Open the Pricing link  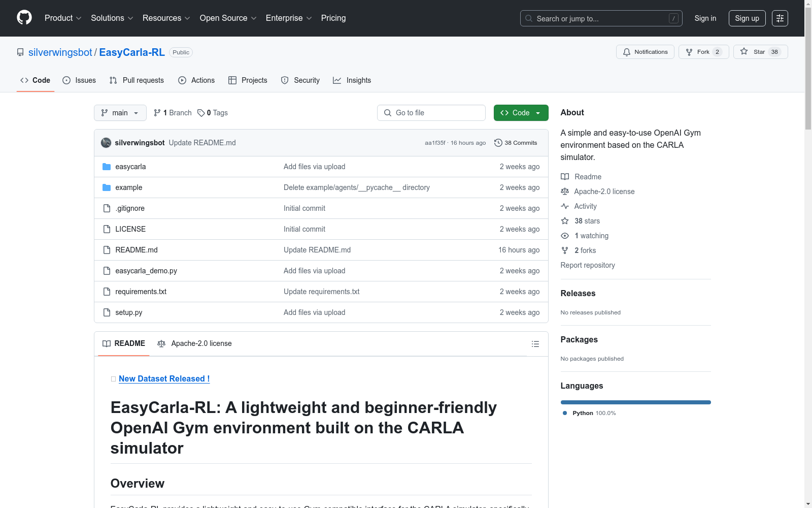333,18
